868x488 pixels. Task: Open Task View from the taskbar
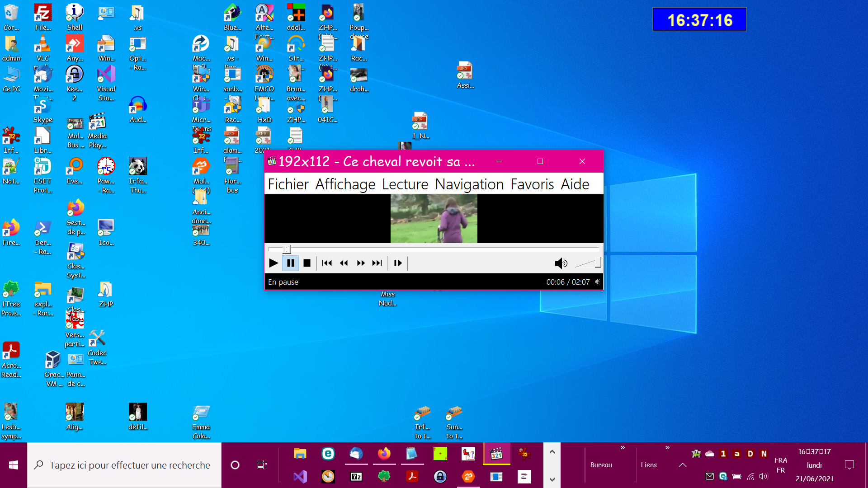tap(262, 465)
